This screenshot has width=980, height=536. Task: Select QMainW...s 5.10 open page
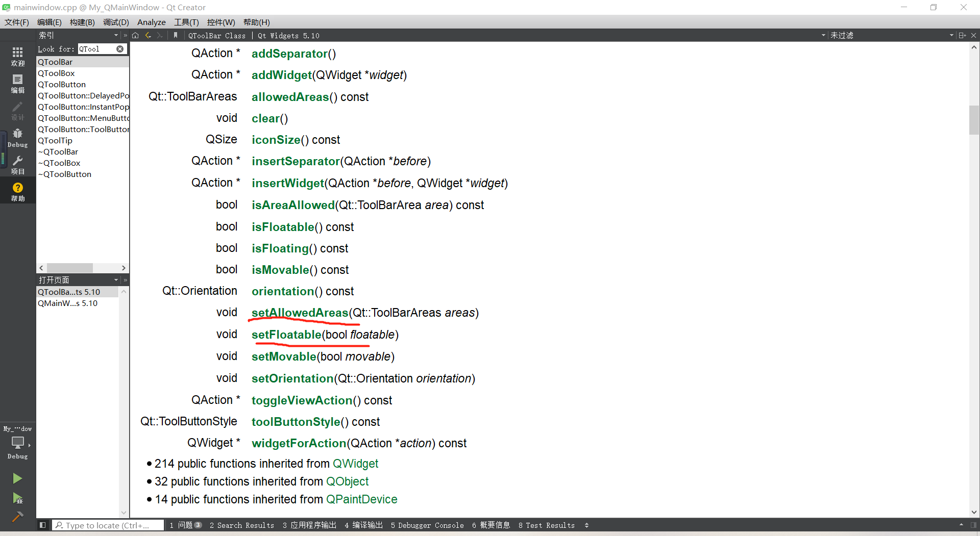pos(78,303)
